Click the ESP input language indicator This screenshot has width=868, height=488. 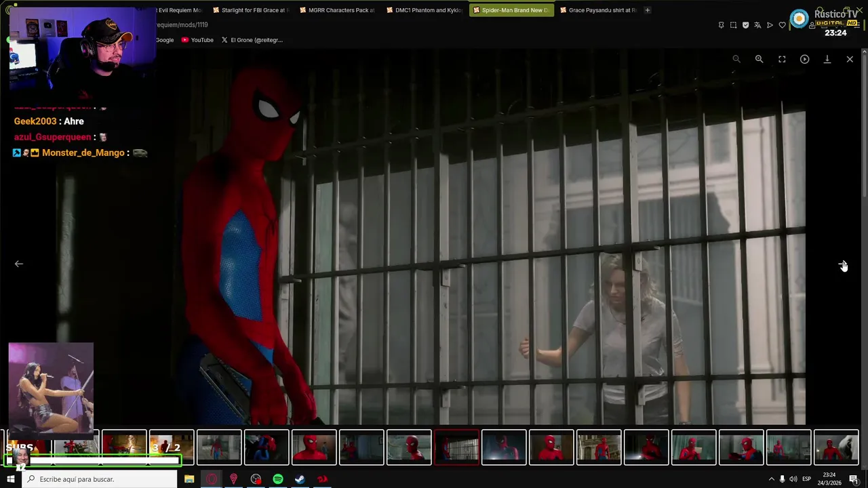tap(807, 479)
